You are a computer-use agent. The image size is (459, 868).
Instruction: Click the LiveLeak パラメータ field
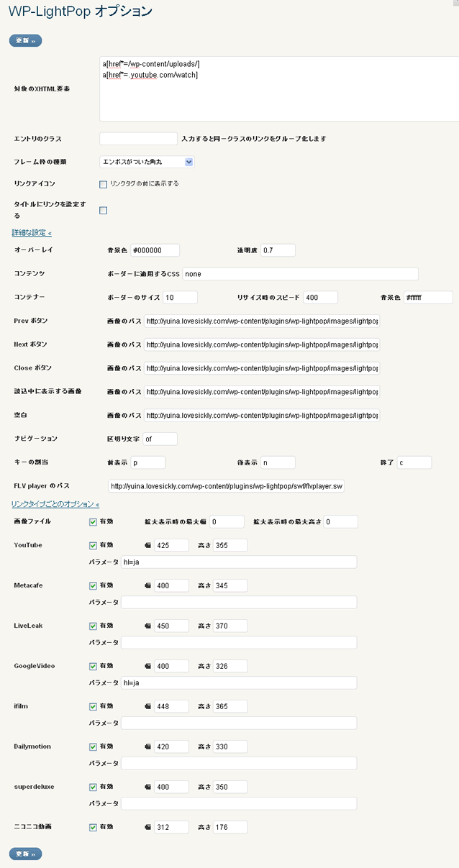pos(239,642)
